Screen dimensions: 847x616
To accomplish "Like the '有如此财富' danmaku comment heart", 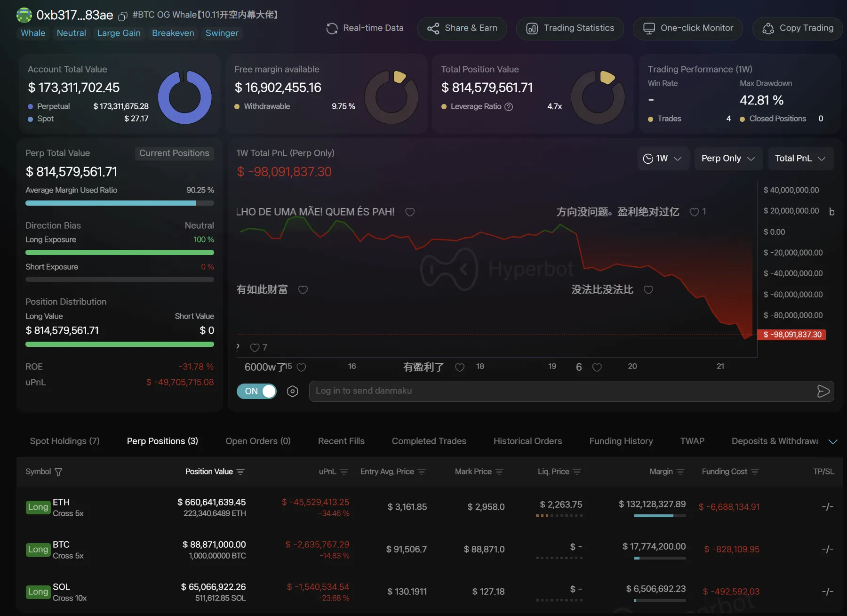I will click(303, 290).
